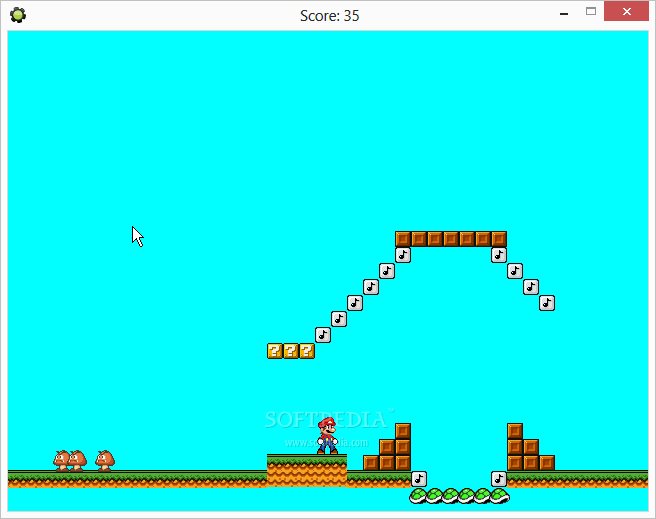Viewport: 656px width, 519px height.
Task: Click the ground-level note block left of the pit
Action: [x=419, y=479]
